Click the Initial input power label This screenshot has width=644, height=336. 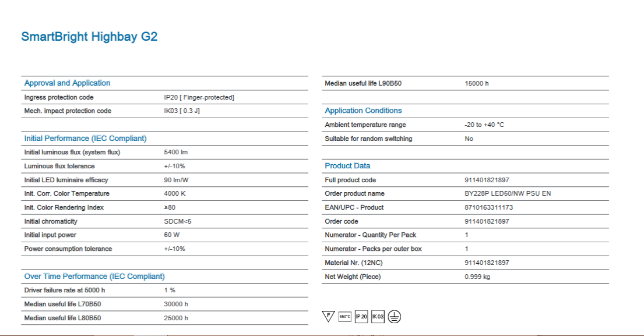[x=50, y=235]
